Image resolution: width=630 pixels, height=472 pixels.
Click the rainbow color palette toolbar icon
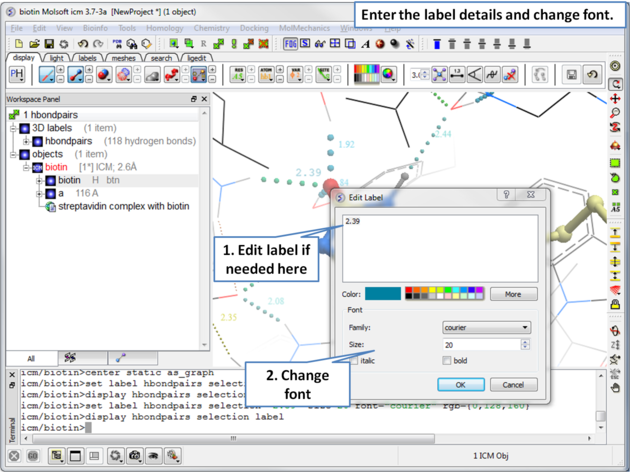point(366,74)
